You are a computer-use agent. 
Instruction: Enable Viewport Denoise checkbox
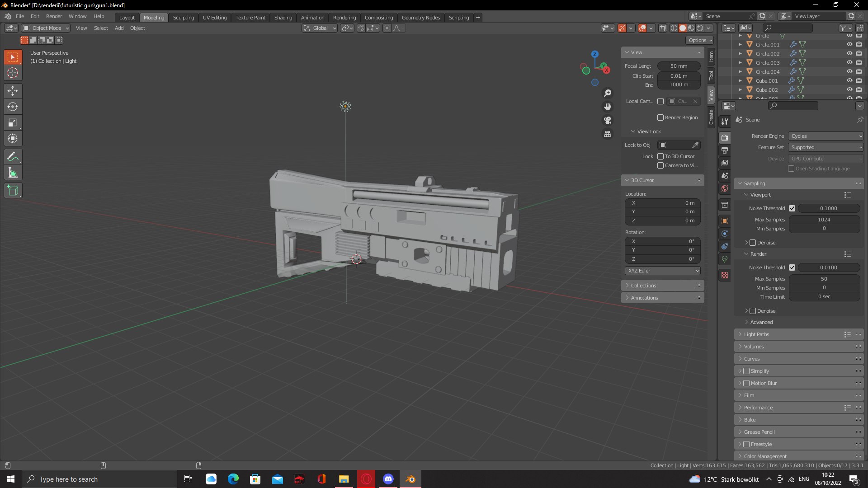click(753, 243)
